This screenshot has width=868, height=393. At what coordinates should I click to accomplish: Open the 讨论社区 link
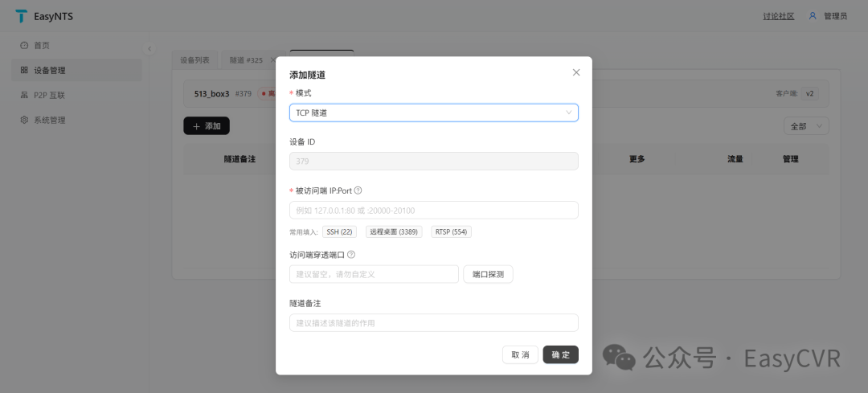[778, 16]
